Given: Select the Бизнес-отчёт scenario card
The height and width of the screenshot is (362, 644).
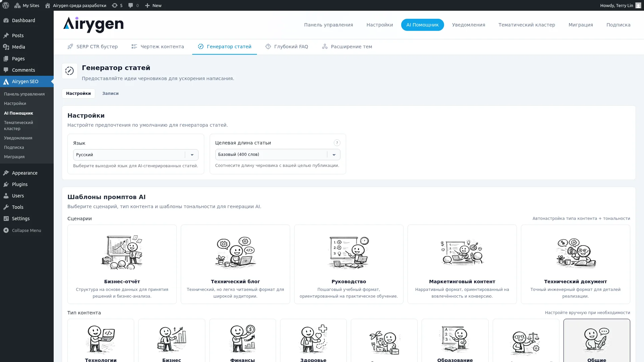Looking at the screenshot, I should coord(122,264).
